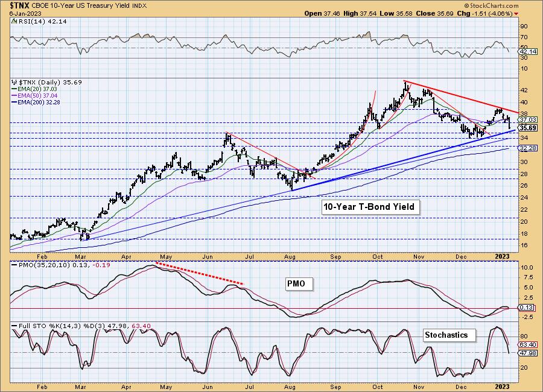Viewport: 543px width, 392px height.
Task: Click the red down arrow after Chg
Action: (x=516, y=13)
